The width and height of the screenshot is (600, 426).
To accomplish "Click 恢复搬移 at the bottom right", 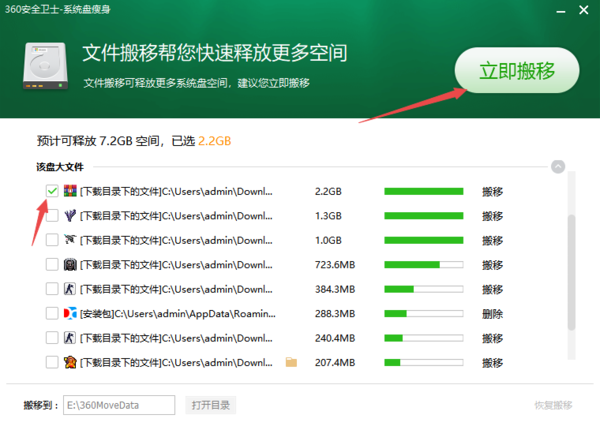I will coord(553,405).
